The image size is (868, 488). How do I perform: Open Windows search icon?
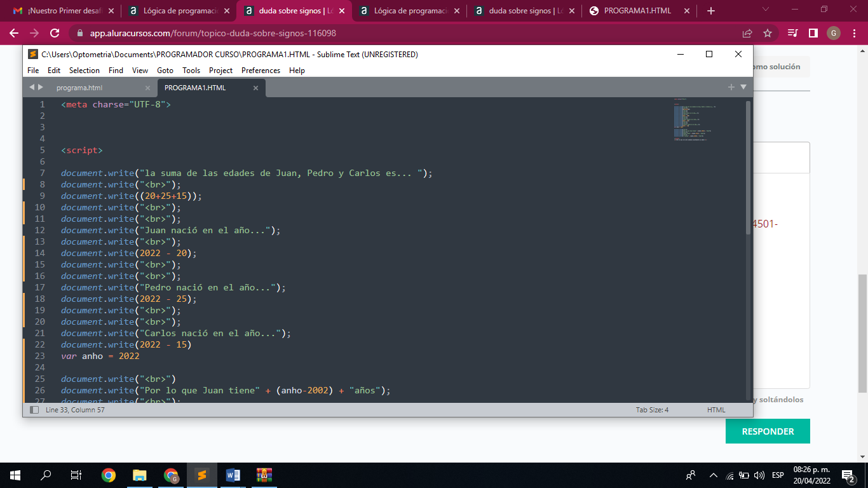click(46, 475)
